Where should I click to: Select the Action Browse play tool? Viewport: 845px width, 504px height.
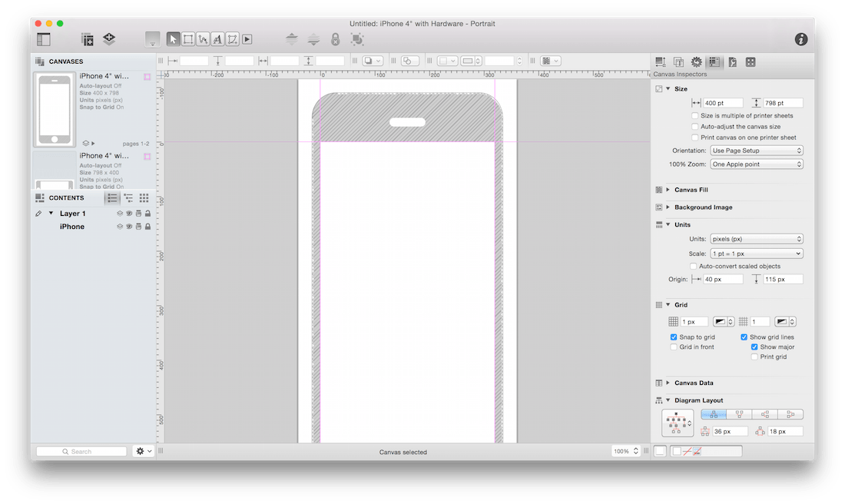(x=247, y=39)
